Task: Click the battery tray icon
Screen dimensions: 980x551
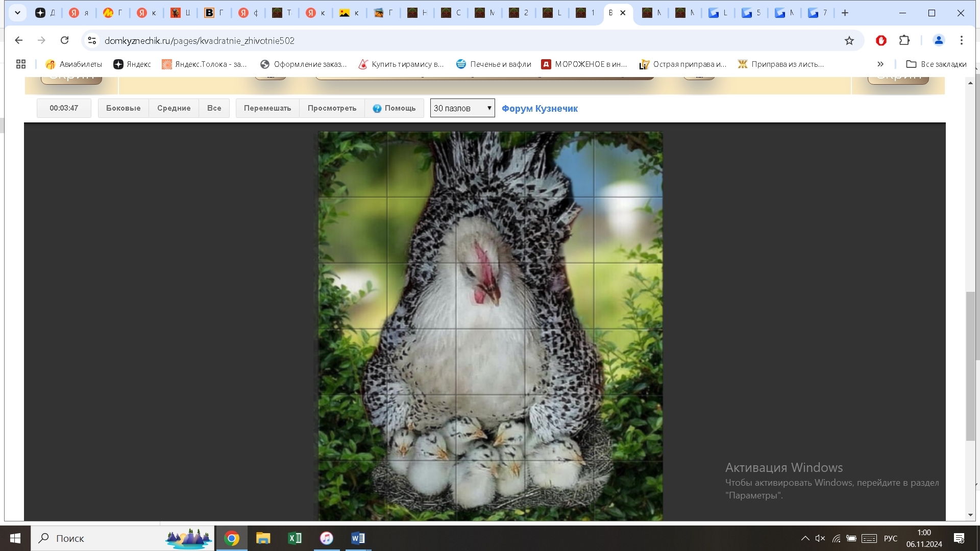Action: 851,538
